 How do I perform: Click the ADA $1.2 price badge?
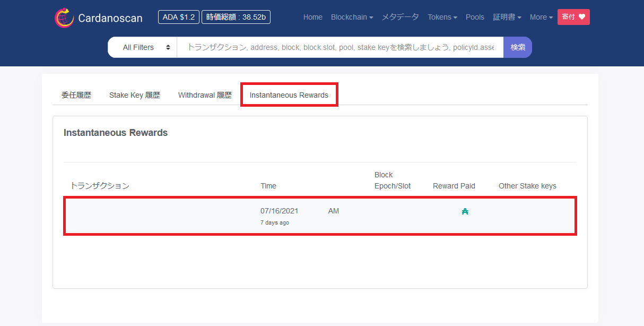click(178, 17)
